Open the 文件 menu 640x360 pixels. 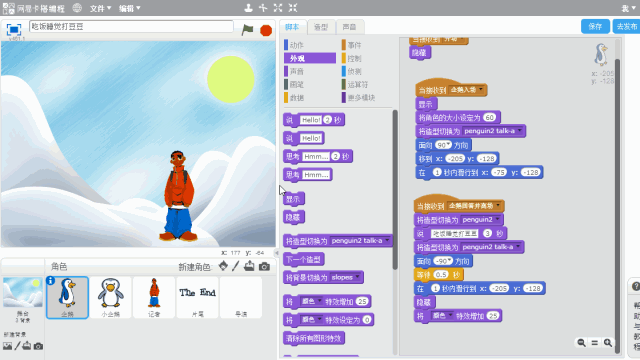100,8
